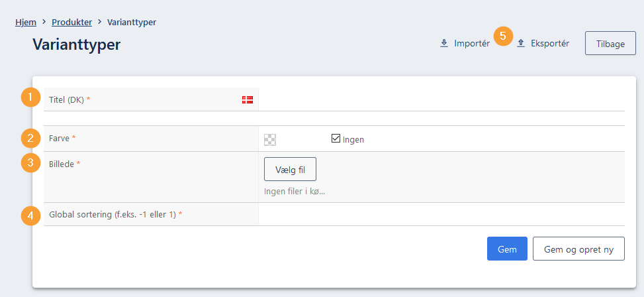Open Produkter breadcrumb link
Viewport: 644px width, 297px height.
click(72, 23)
